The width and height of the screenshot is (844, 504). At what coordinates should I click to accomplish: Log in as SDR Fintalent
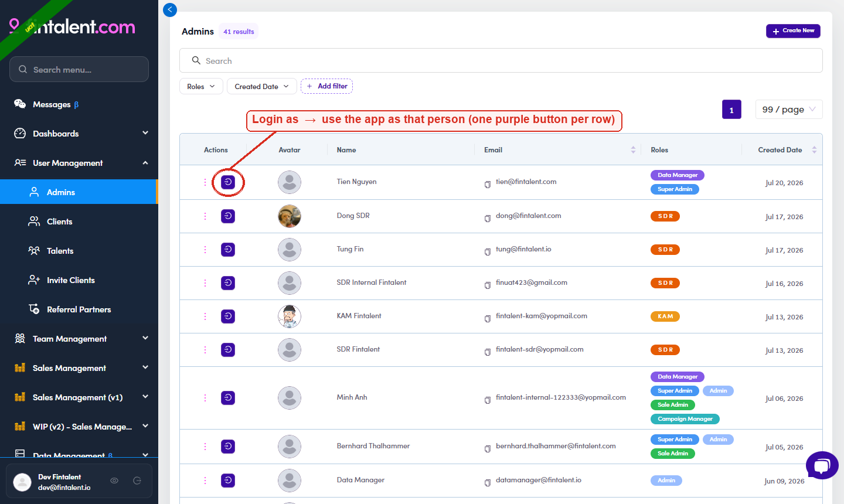tap(228, 350)
